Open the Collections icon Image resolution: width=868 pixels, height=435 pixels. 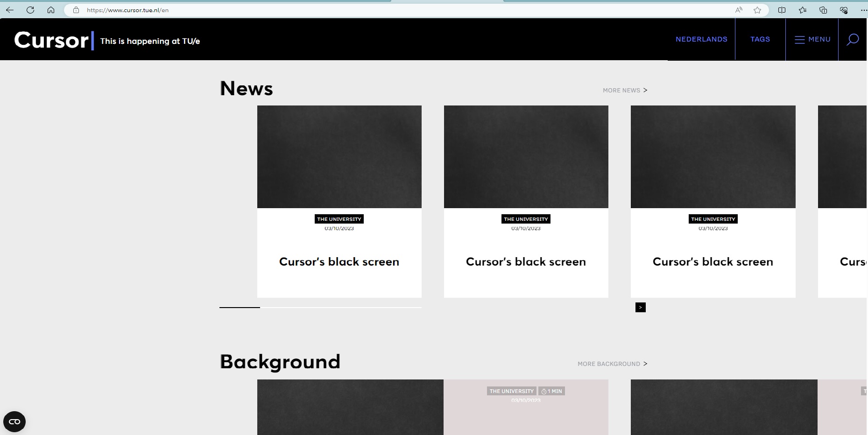[x=823, y=10]
